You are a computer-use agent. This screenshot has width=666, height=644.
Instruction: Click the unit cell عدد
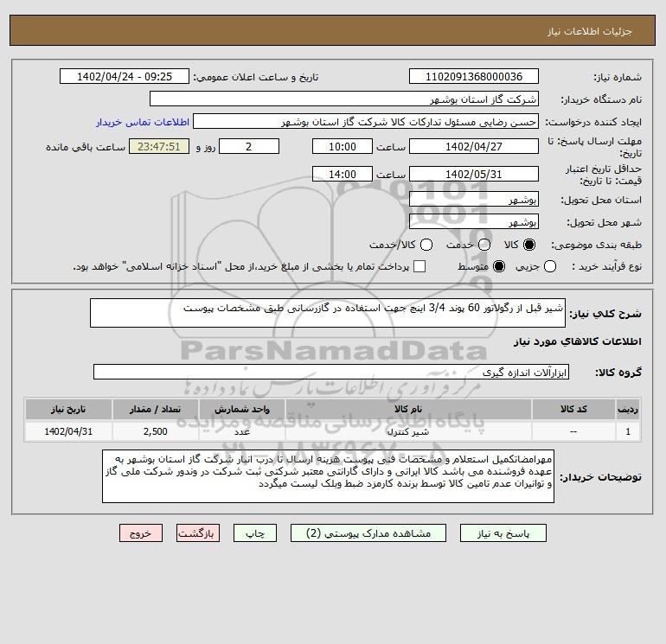pos(242,431)
